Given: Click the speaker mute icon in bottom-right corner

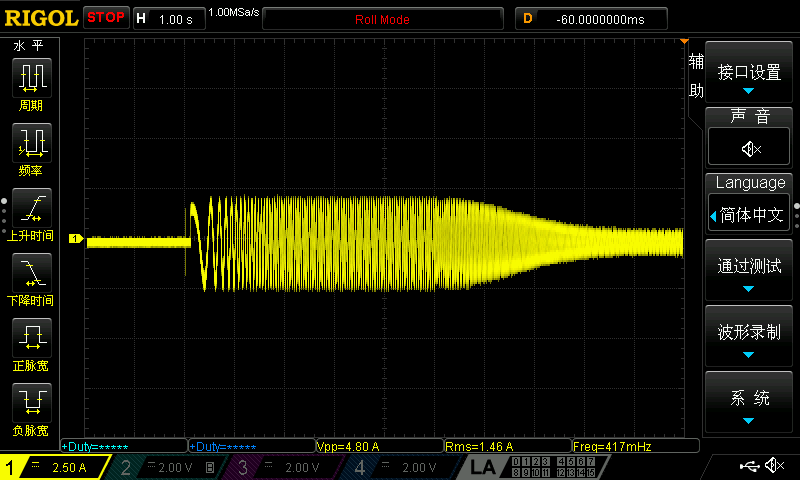Looking at the screenshot, I should (x=775, y=465).
